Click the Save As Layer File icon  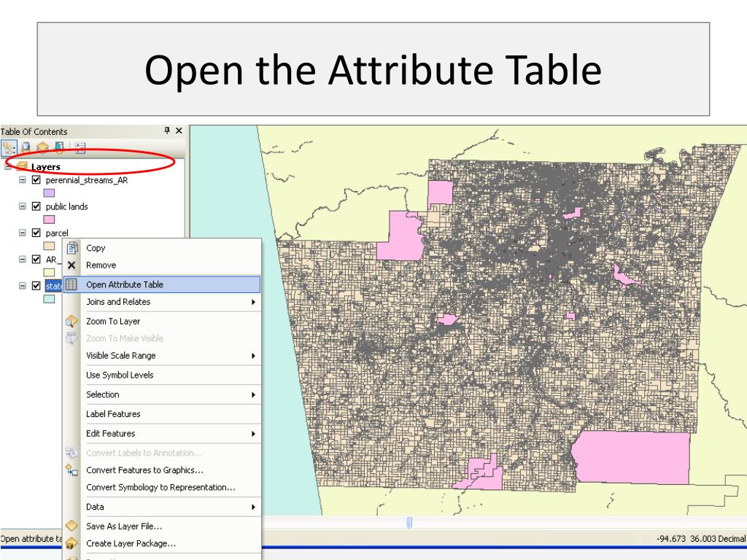click(x=71, y=526)
